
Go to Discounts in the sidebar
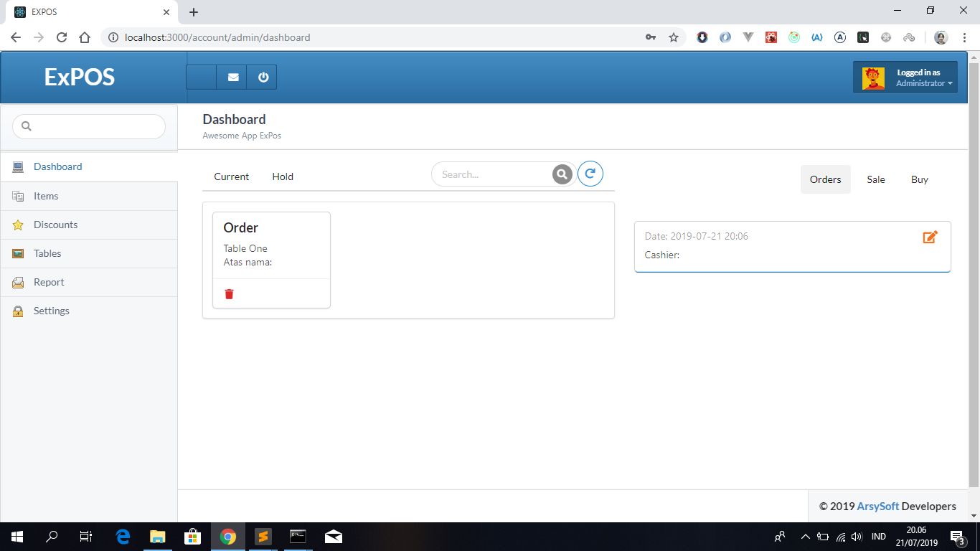pyautogui.click(x=55, y=225)
